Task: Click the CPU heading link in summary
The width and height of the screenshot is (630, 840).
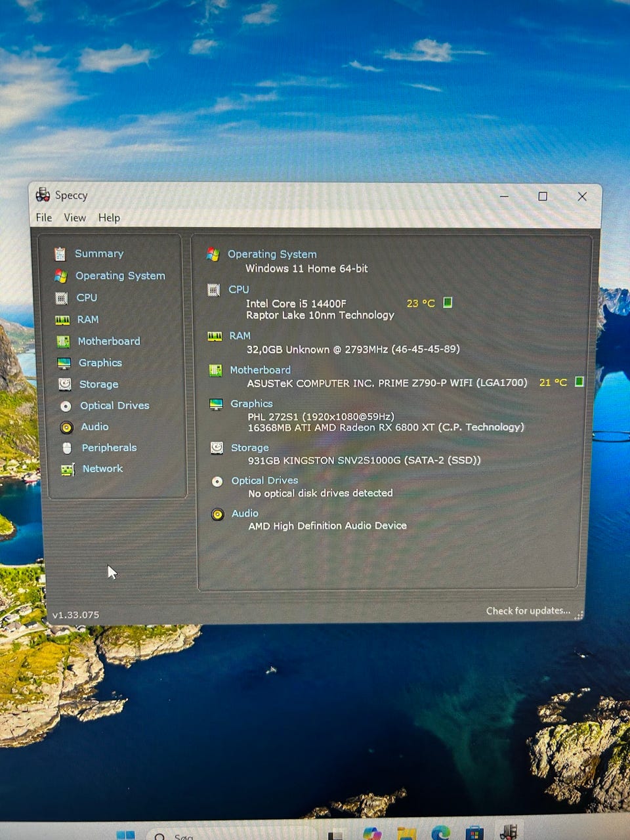Action: pos(239,289)
